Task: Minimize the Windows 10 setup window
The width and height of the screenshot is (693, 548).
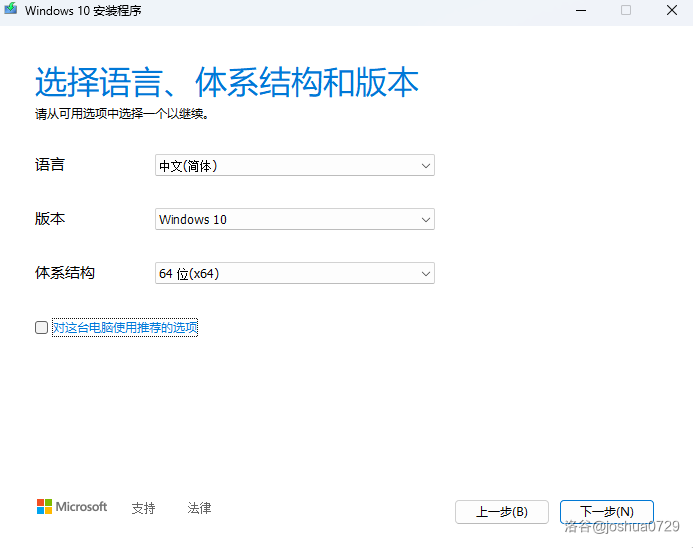Action: (581, 10)
